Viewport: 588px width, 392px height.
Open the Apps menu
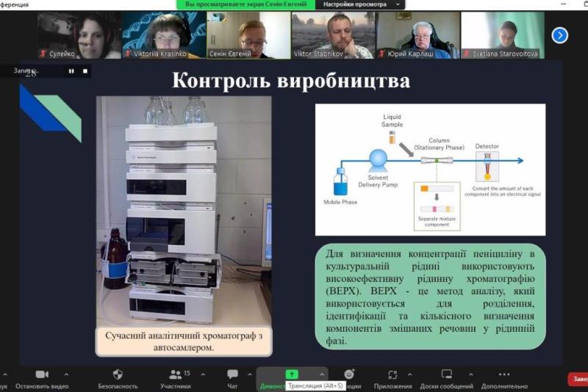click(392, 379)
